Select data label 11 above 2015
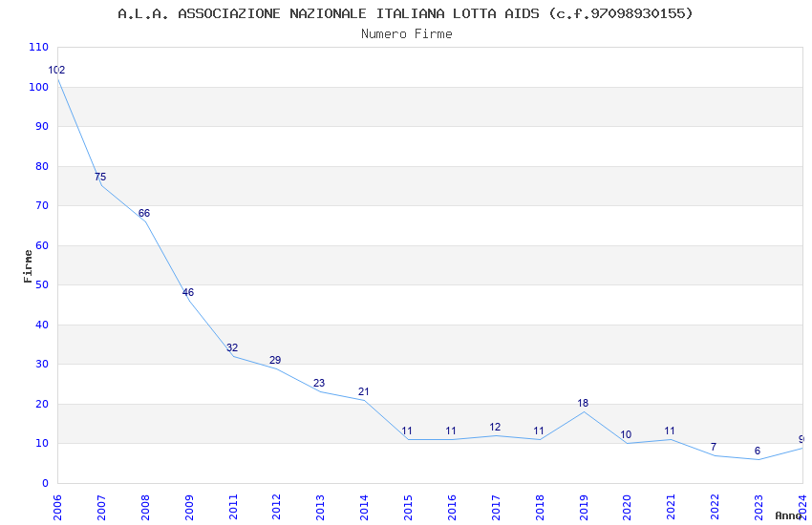812x525 pixels. pos(407,430)
